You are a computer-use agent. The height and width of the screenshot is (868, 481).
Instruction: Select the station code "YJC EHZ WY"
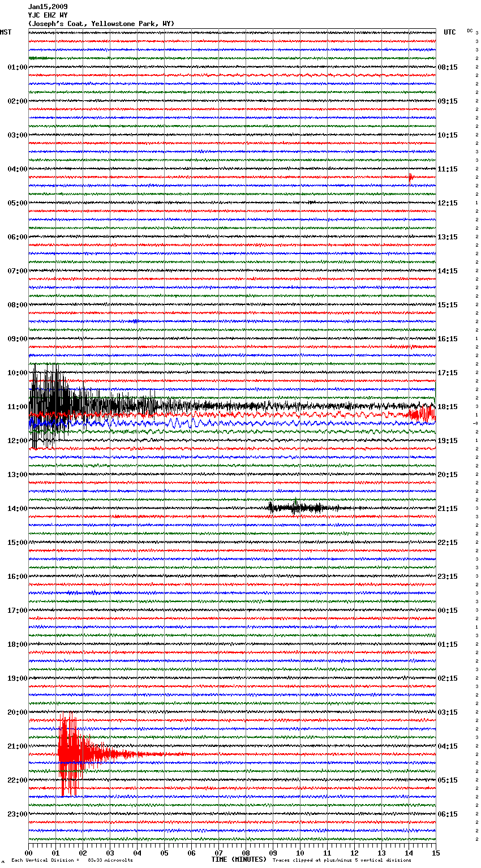[48, 15]
